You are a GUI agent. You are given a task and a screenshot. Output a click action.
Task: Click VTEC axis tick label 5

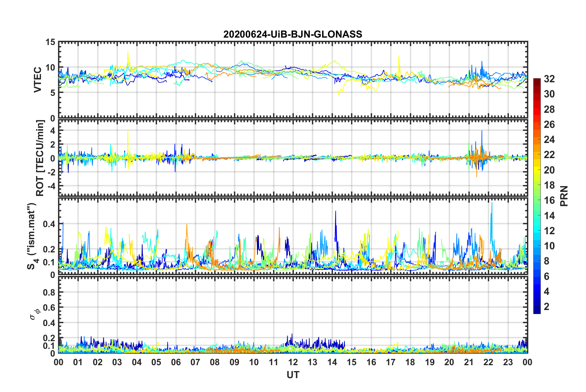click(53, 93)
